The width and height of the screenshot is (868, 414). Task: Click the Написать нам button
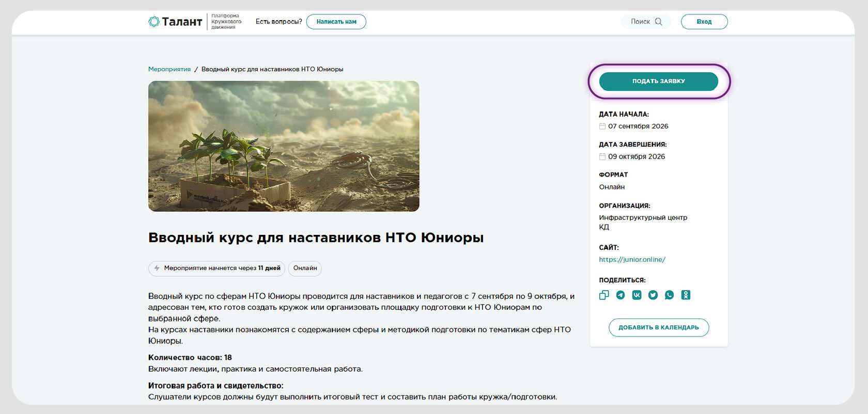pos(336,22)
